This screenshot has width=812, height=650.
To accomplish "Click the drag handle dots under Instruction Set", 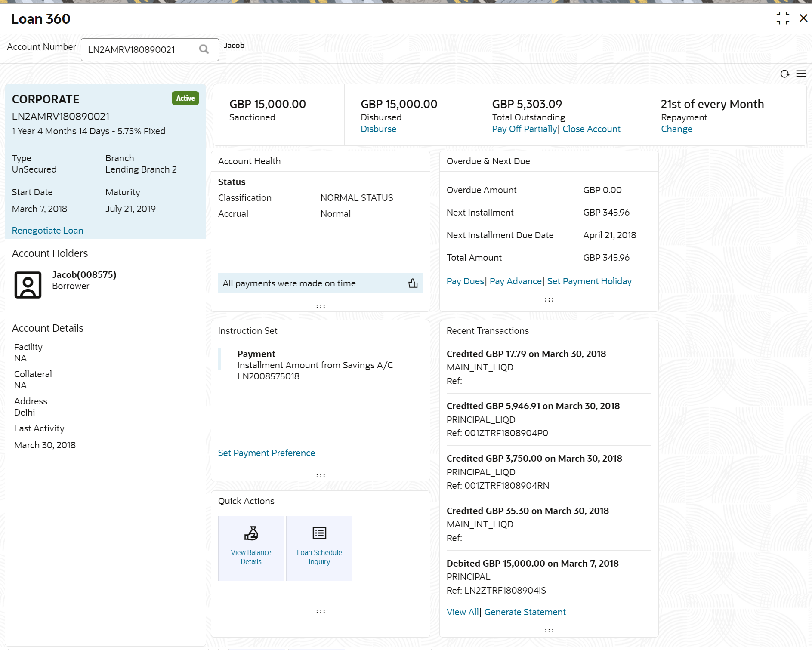I will pyautogui.click(x=321, y=476).
